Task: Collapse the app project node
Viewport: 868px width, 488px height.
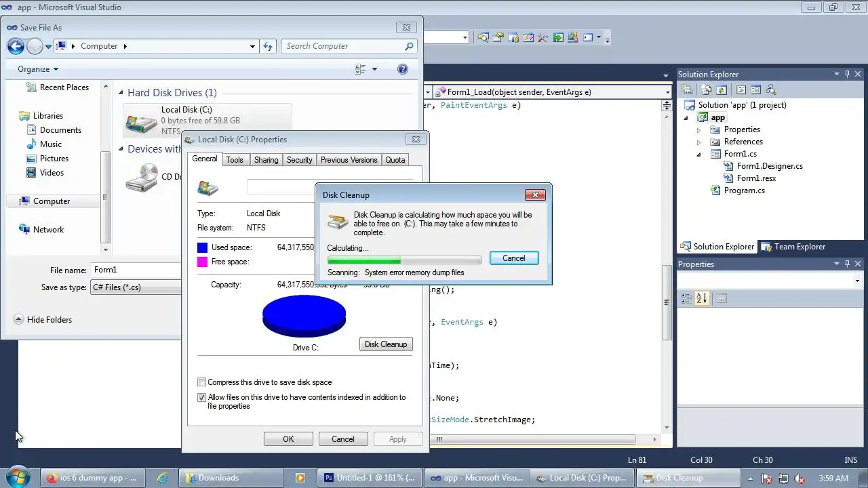Action: click(x=686, y=118)
